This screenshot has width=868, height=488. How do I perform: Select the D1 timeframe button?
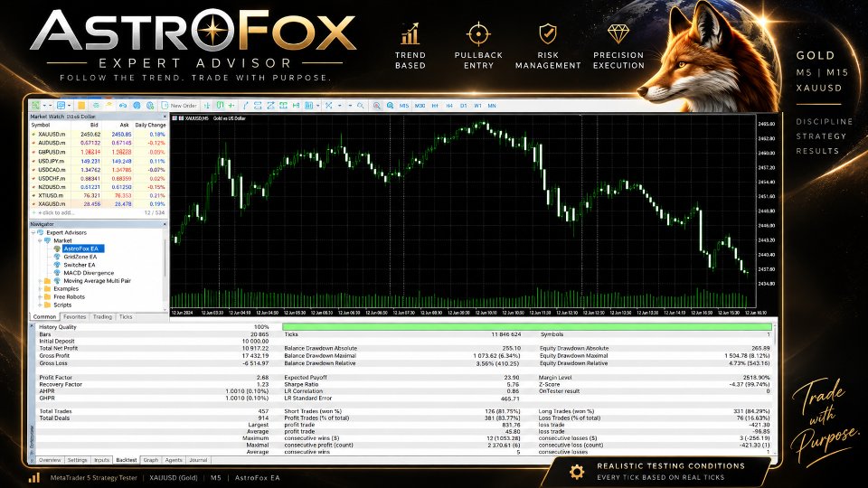[463, 105]
